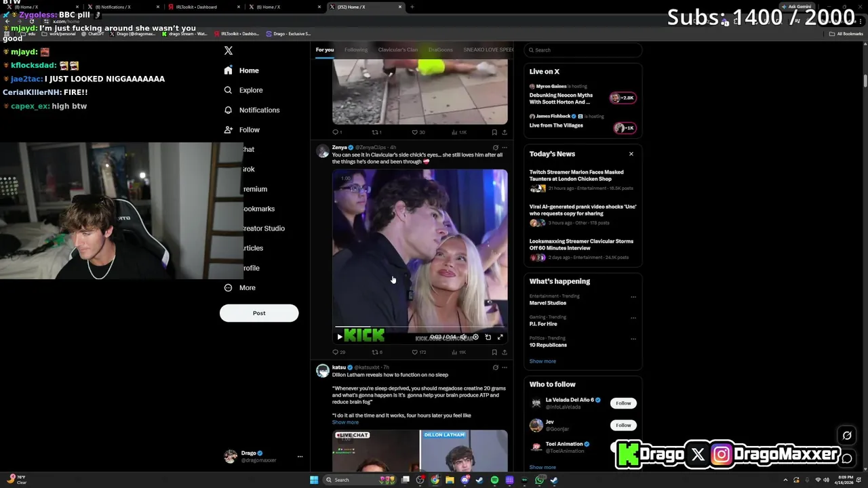Open video settings gear on Zenya video
This screenshot has width=868, height=488.
pos(475,337)
